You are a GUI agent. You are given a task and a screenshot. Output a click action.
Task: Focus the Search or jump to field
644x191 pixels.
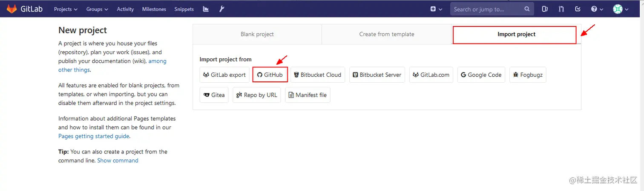[492, 9]
